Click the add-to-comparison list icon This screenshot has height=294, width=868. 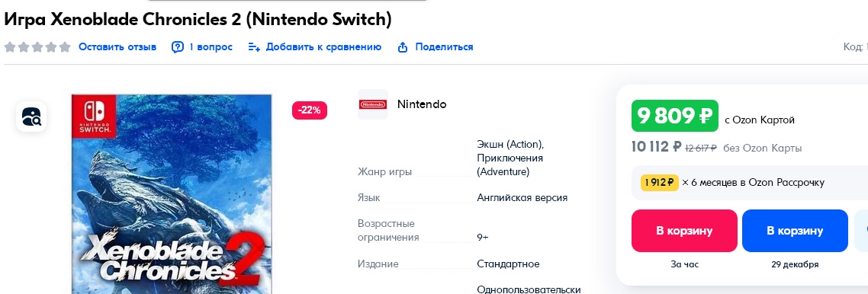click(x=253, y=47)
